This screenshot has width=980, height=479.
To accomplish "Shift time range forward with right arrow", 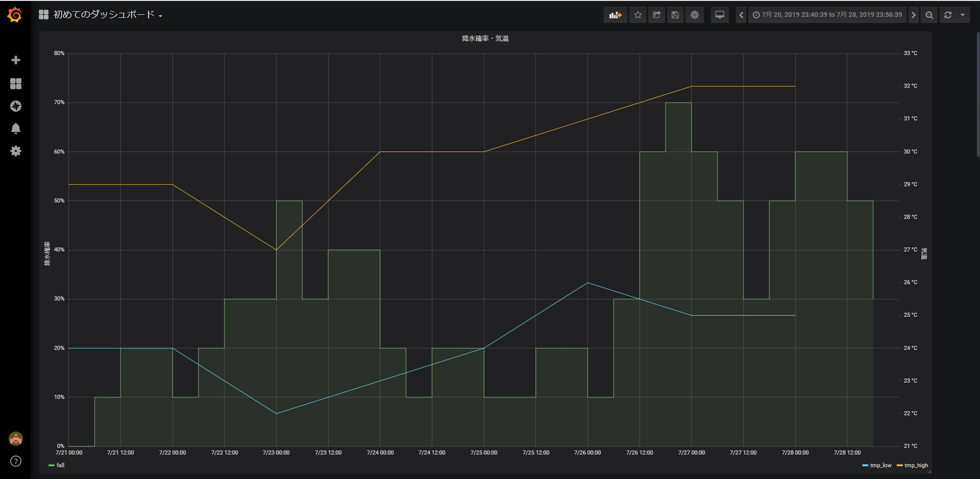I will click(x=914, y=15).
